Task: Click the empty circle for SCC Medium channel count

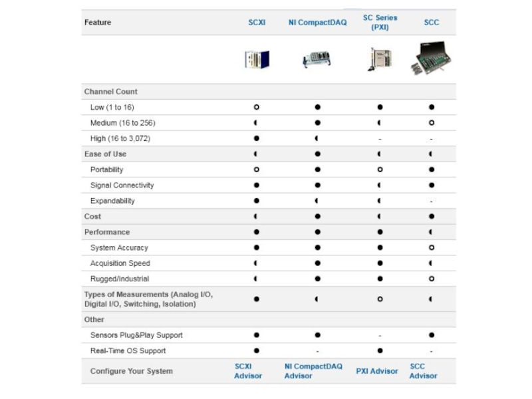Action: point(432,123)
